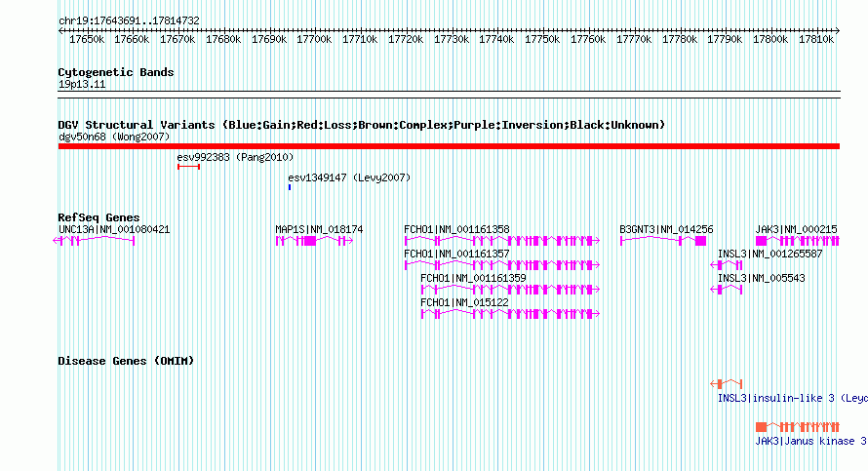This screenshot has height=471, width=868.
Task: Select the magenta JAK3 RefSeq gene glyph
Action: (798, 240)
